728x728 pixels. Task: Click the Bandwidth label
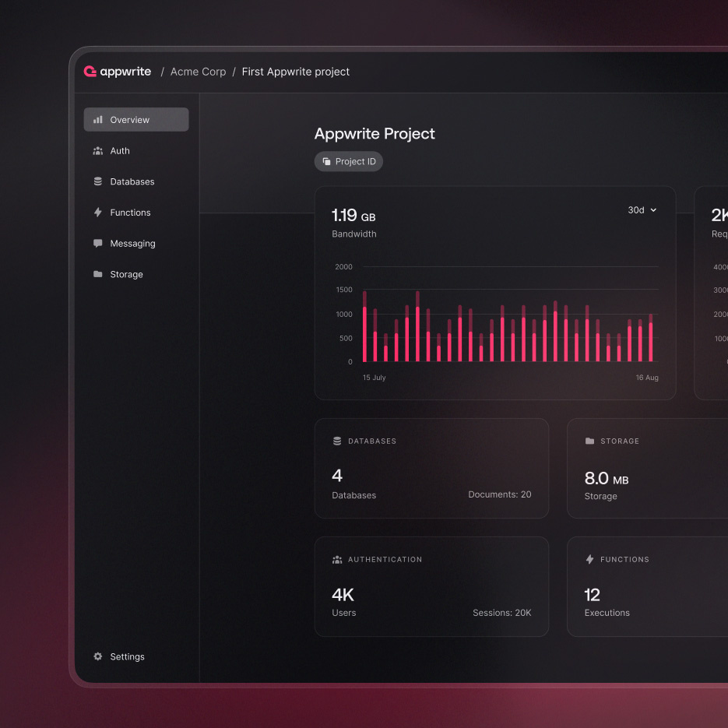coord(354,234)
